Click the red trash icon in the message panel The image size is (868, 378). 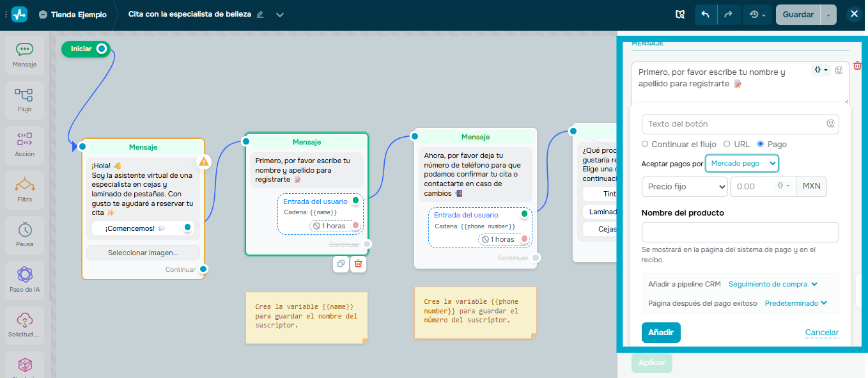[x=857, y=65]
